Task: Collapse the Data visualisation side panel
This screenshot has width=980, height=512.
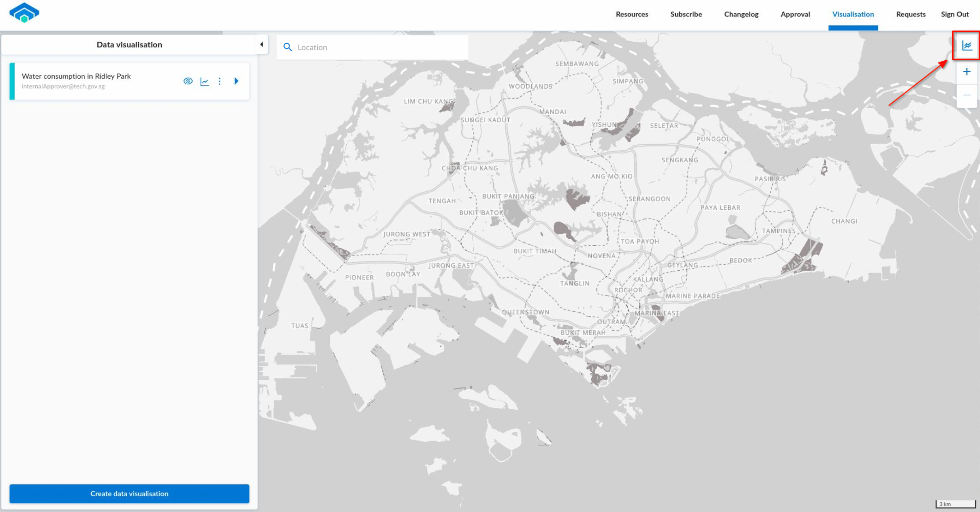Action: 262,45
